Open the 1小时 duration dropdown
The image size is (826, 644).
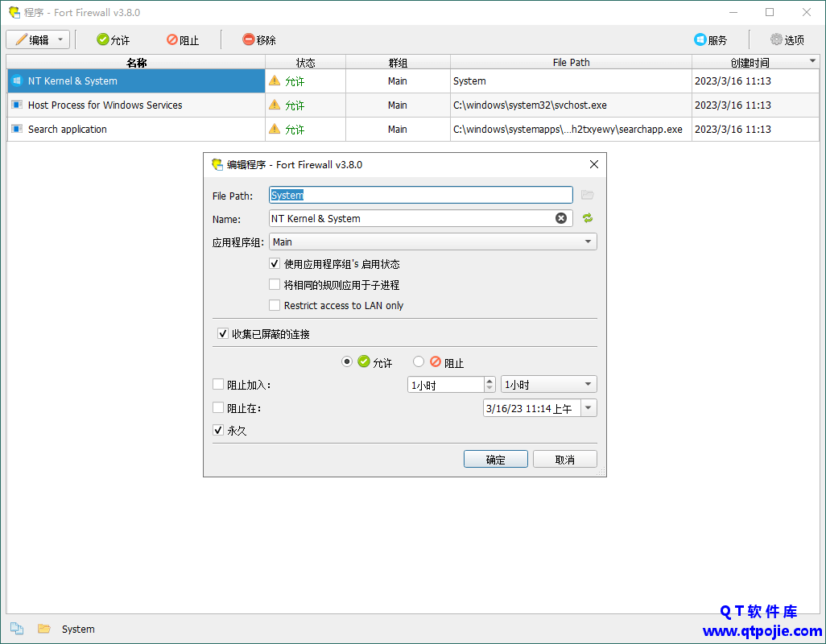(548, 385)
